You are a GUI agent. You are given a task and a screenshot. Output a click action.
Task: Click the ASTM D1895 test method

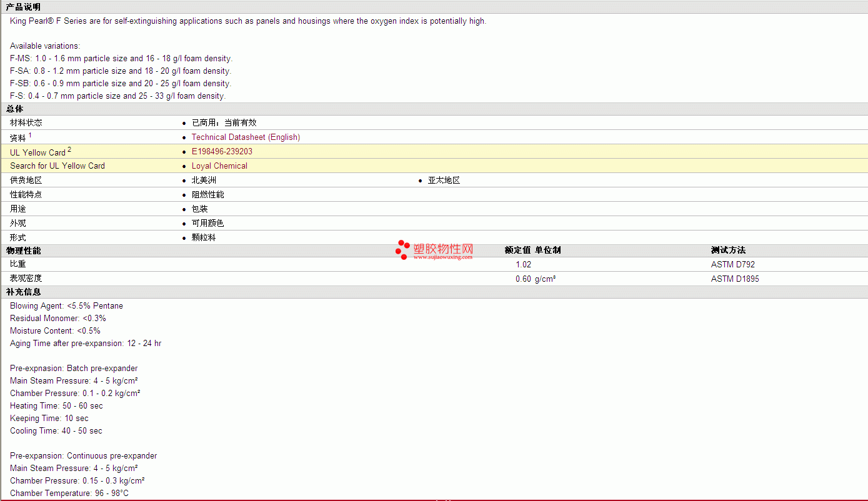[735, 279]
